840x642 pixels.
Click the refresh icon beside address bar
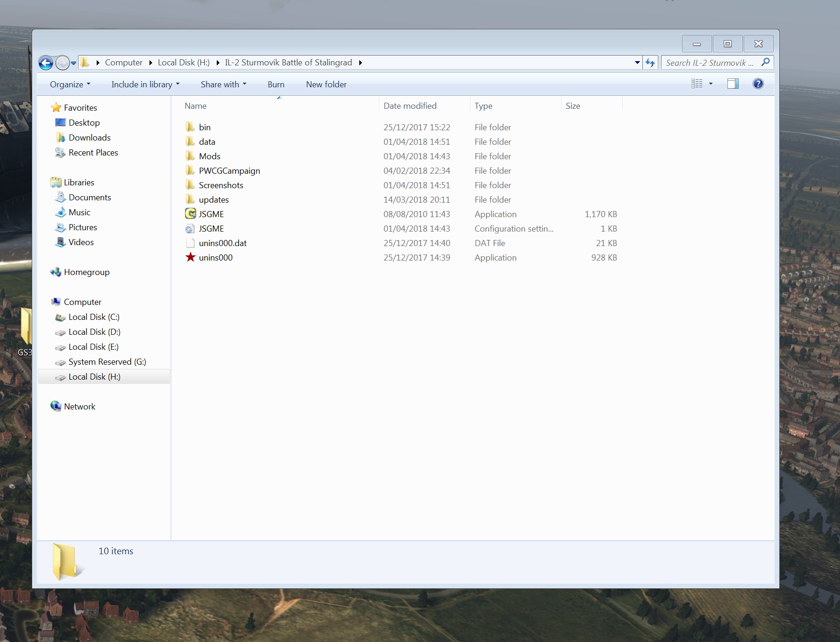650,63
